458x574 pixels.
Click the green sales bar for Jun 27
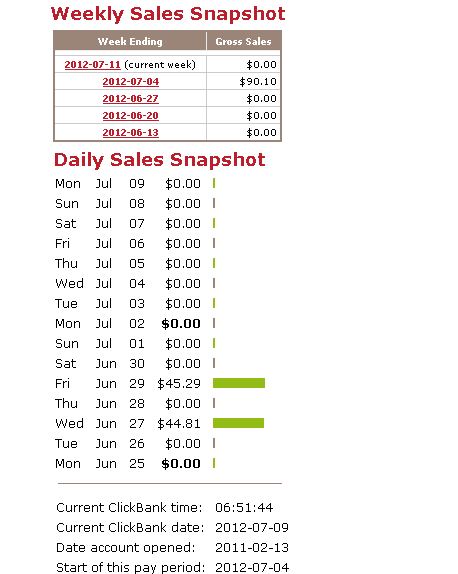238,423
